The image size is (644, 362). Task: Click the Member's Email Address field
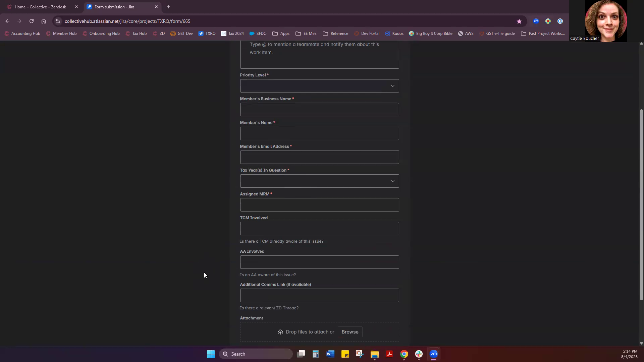[x=319, y=157]
